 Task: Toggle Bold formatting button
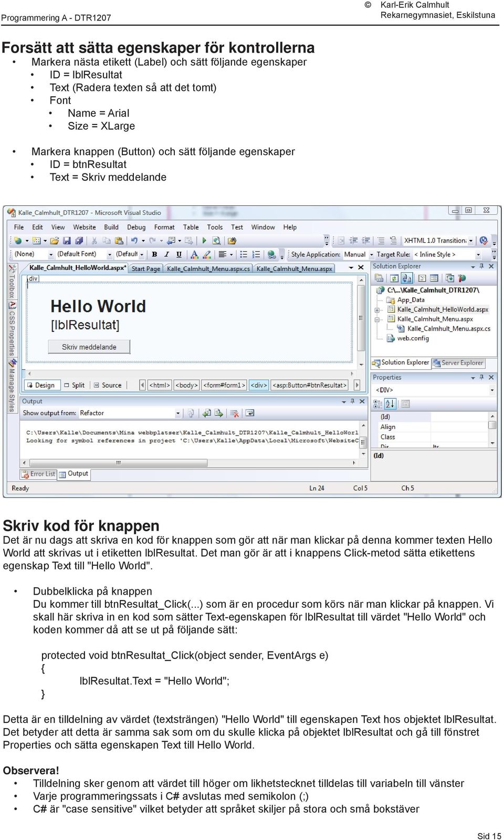154,254
